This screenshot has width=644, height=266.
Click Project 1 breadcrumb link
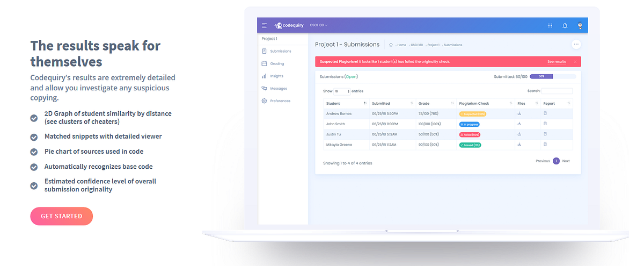(434, 45)
